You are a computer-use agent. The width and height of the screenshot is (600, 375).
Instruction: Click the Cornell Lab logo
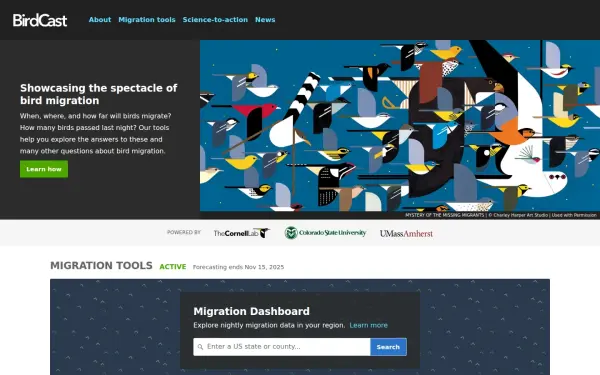coord(241,233)
